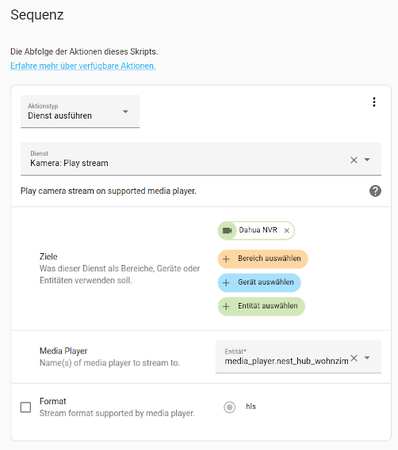Click the camera icon on Dahua NVR chip

tap(227, 231)
